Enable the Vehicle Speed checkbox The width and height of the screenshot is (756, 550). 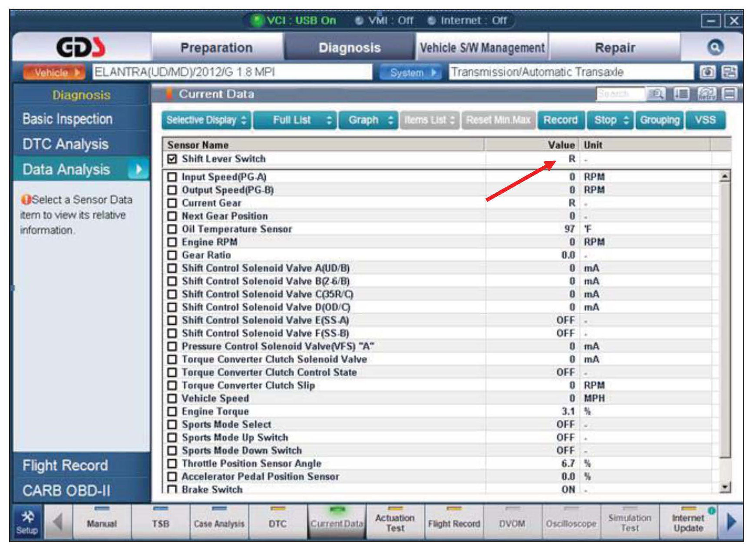click(172, 399)
